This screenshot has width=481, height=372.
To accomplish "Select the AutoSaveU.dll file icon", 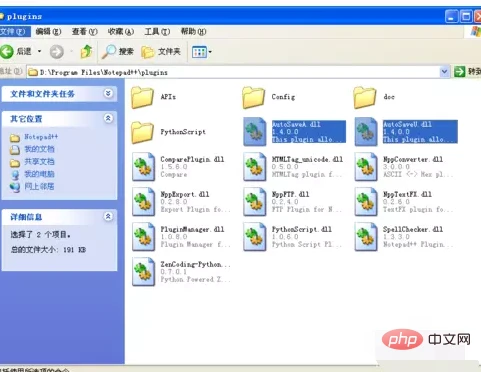I will 366,132.
